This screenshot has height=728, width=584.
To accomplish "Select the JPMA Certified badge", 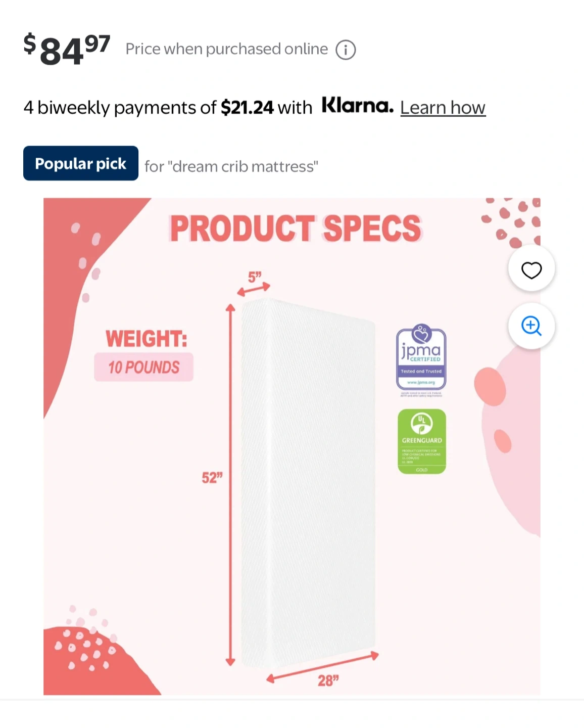I will (x=421, y=360).
